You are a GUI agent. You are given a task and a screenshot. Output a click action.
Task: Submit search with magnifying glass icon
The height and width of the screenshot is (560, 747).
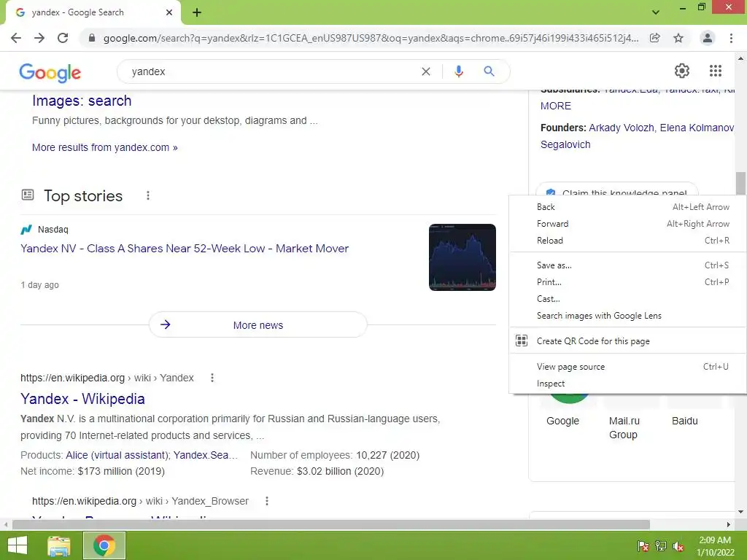(x=489, y=71)
